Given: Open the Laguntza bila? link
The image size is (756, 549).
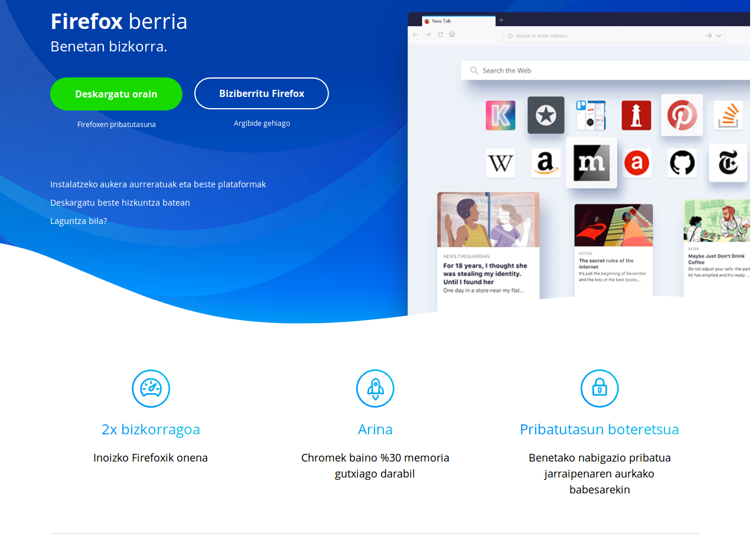Looking at the screenshot, I should [79, 221].
